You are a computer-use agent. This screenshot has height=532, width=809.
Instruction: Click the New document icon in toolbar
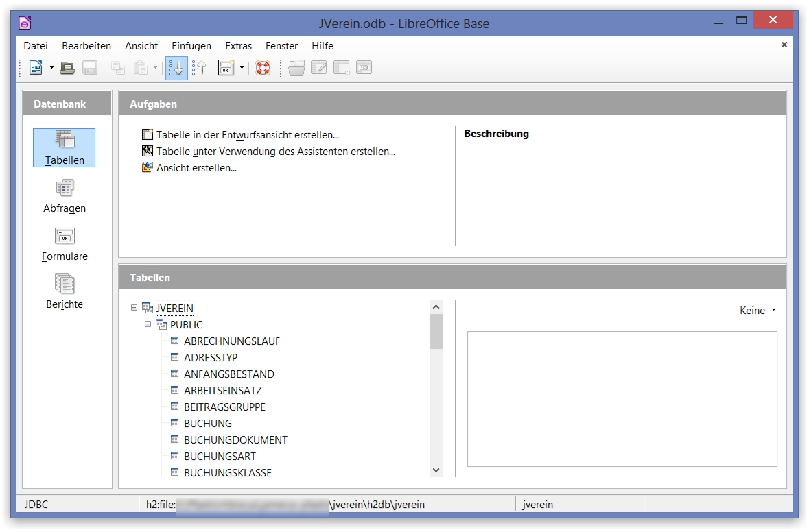point(36,68)
